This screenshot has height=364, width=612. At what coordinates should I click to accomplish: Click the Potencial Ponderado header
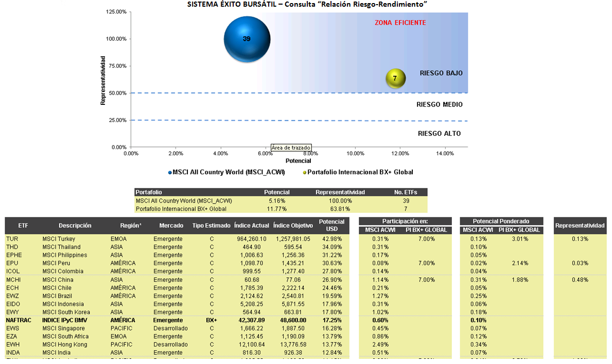pos(501,221)
